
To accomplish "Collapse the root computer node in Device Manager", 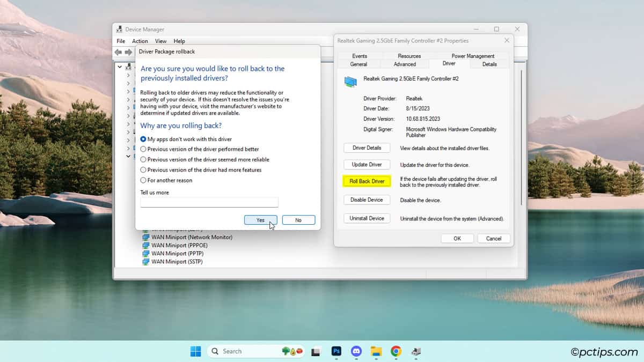I will click(x=120, y=67).
